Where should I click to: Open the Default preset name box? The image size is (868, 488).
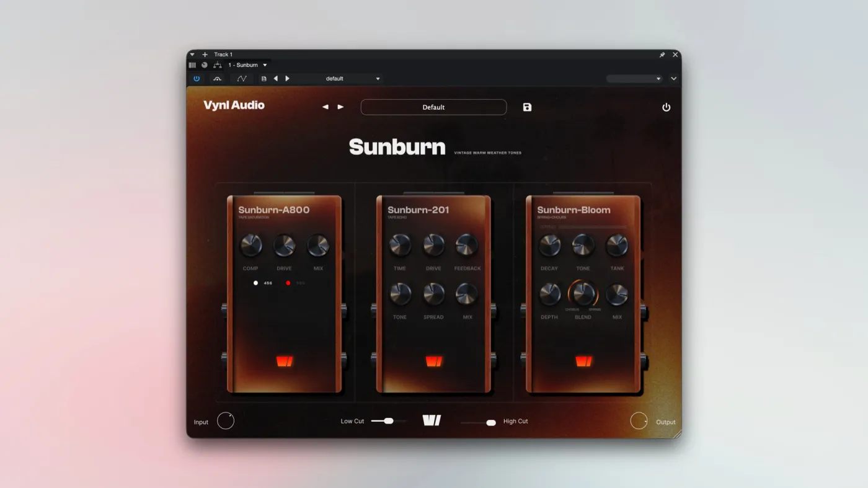[x=433, y=107]
